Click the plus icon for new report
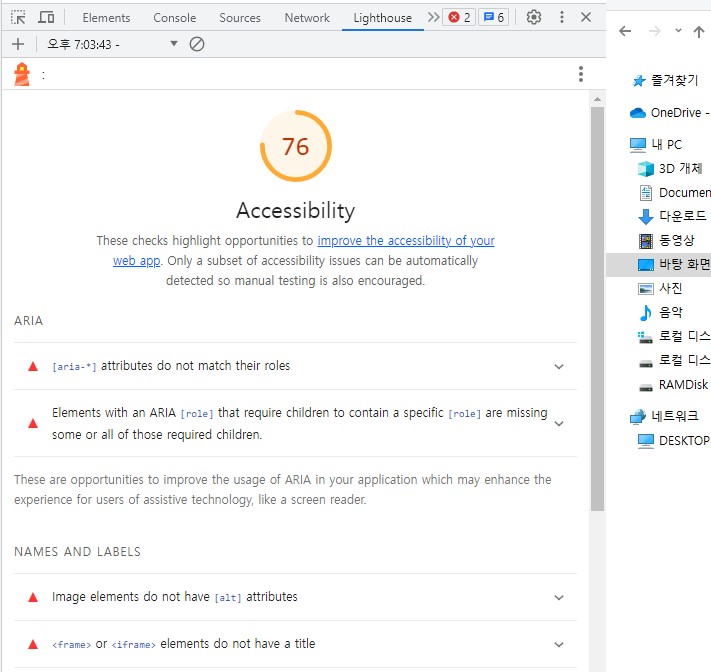This screenshot has width=711, height=672. [18, 44]
